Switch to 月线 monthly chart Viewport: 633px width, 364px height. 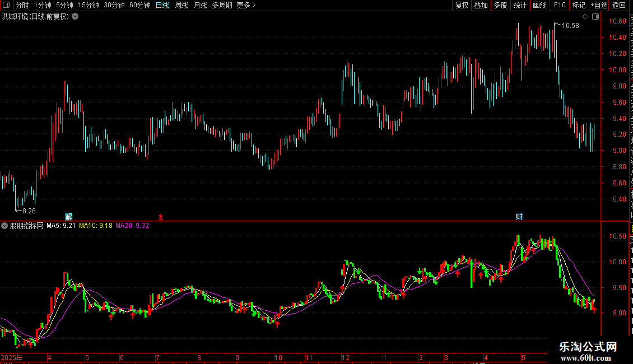[x=200, y=5]
